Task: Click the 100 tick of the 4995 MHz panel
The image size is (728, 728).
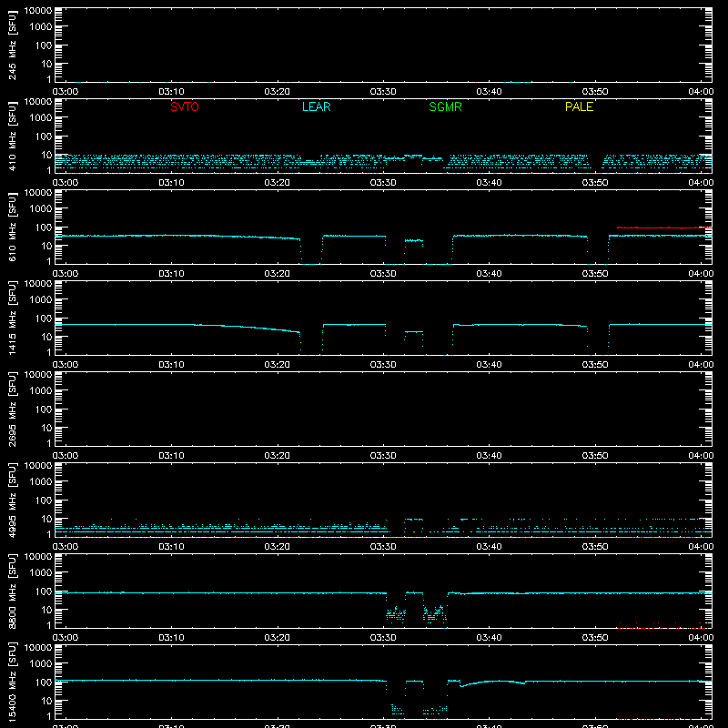Action: 44,500
